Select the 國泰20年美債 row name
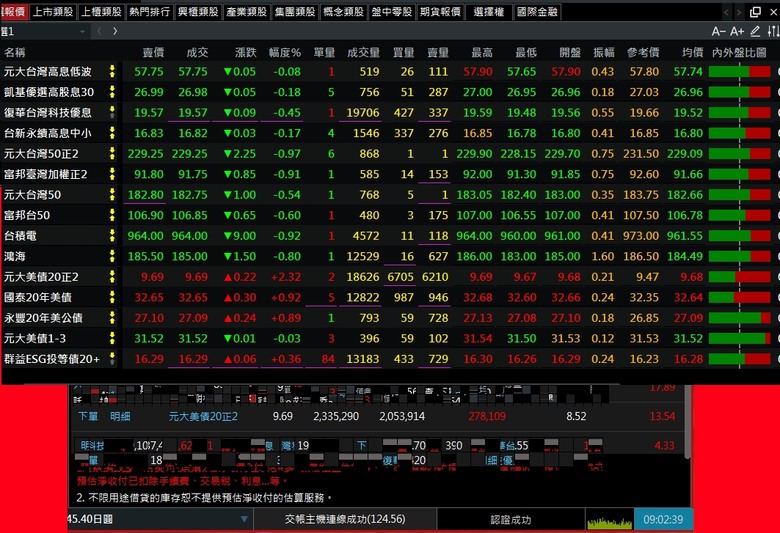Image resolution: width=780 pixels, height=533 pixels. click(38, 297)
